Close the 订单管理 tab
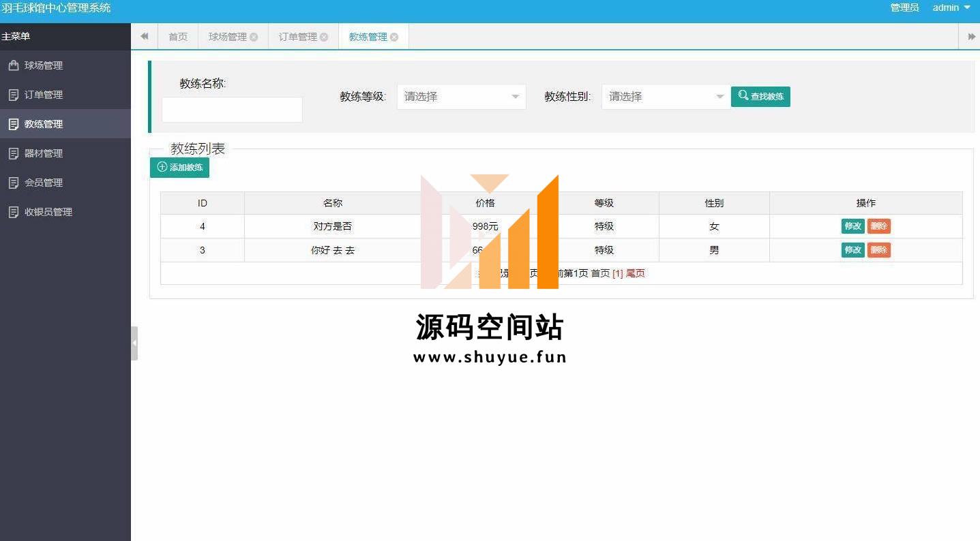Screen dimensions: 980x541 tap(324, 37)
